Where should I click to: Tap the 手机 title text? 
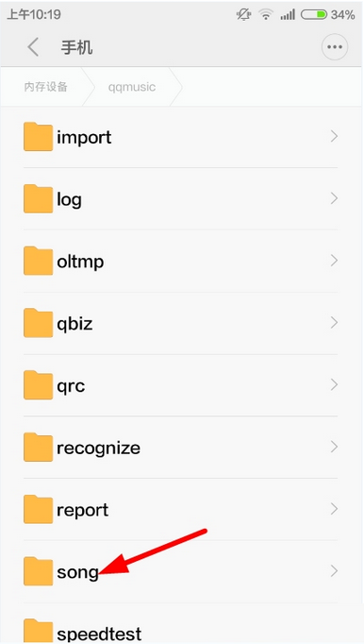coord(76,48)
